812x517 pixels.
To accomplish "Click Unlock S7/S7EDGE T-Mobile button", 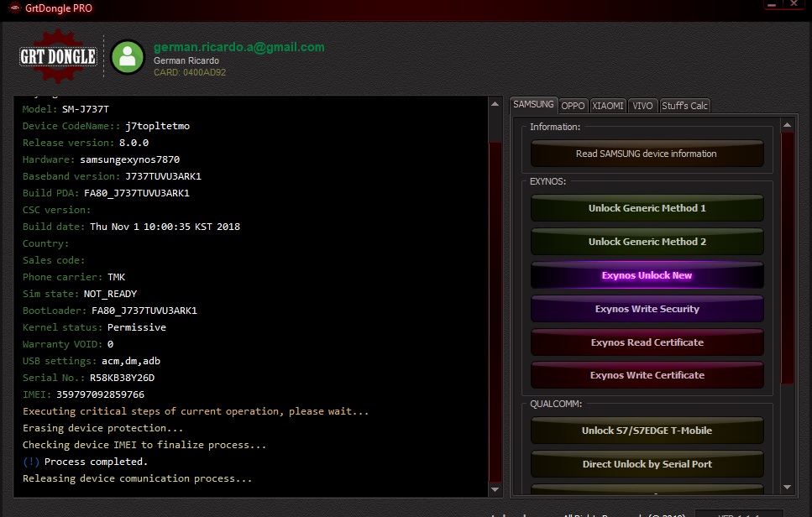I will tap(647, 431).
